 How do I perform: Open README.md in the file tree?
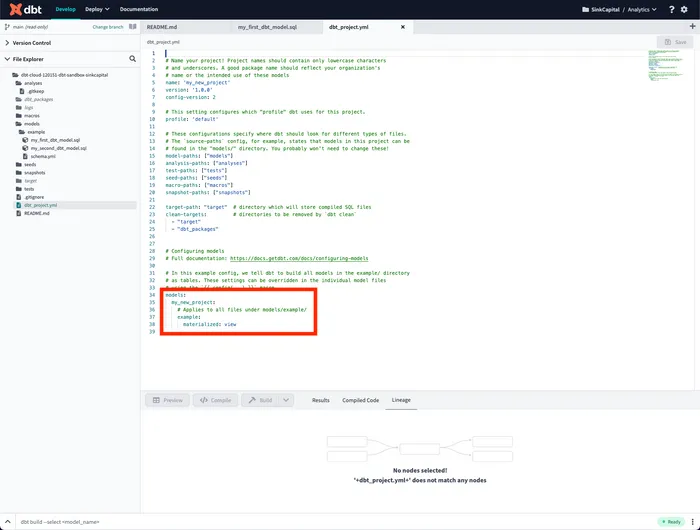[33, 213]
